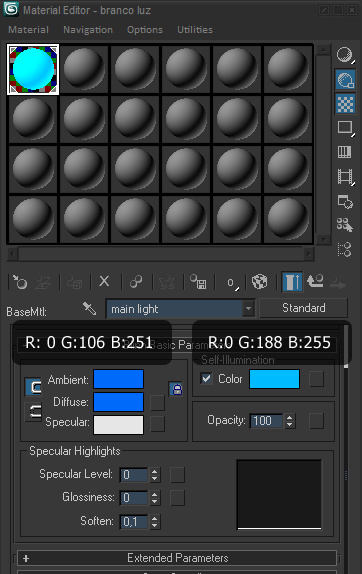Click the main light material name field
The height and width of the screenshot is (574, 362).
coord(174,309)
